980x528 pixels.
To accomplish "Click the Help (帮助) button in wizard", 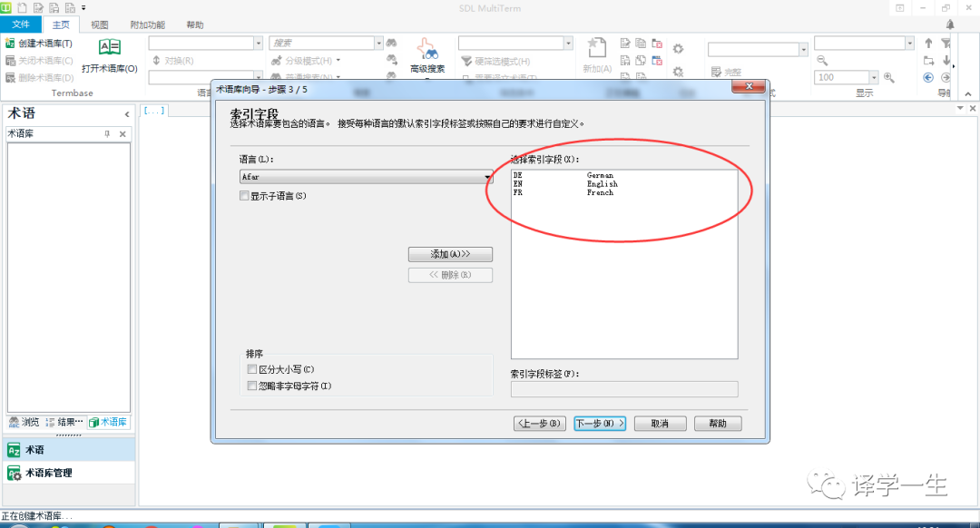I will click(718, 424).
